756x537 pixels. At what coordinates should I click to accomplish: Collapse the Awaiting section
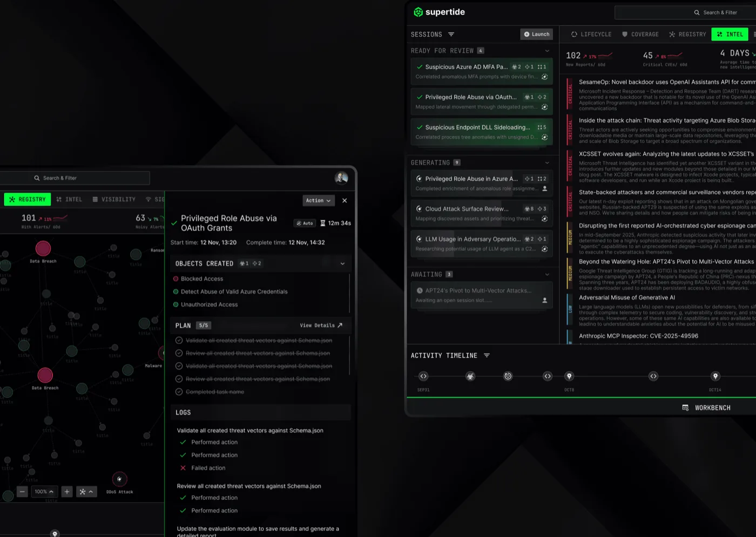[547, 274]
